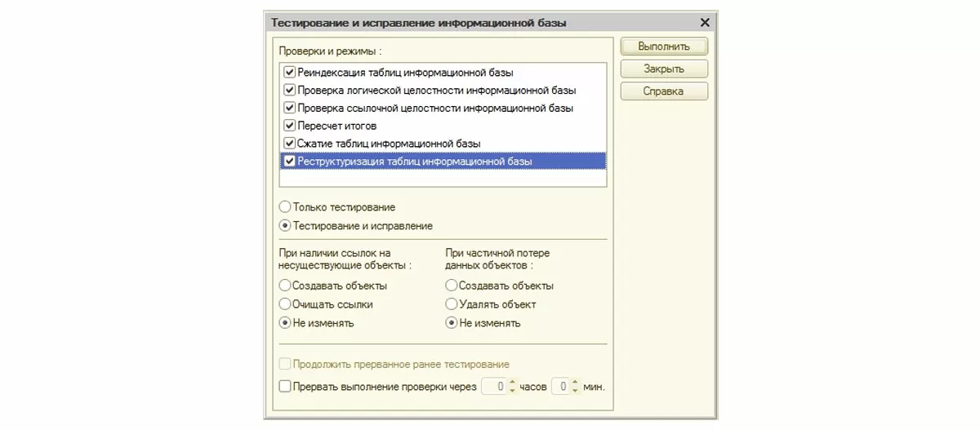Uncheck Реструктуризация таблиц информационной базы
The width and height of the screenshot is (980, 430).
pos(289,162)
